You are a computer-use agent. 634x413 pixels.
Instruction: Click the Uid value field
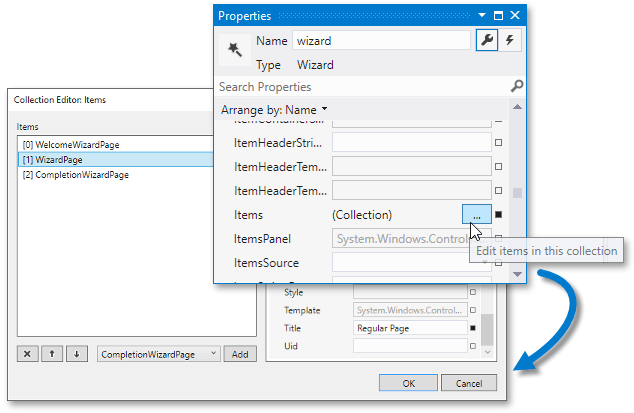pyautogui.click(x=410, y=346)
